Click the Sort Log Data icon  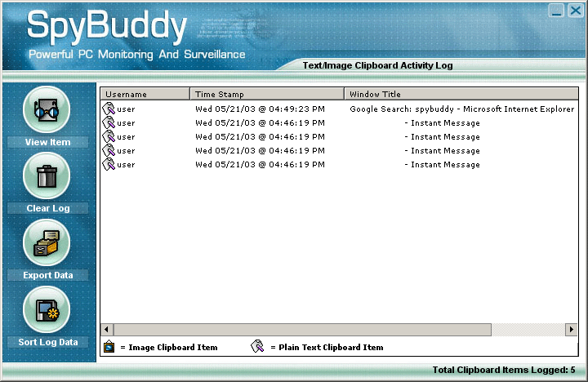pyautogui.click(x=47, y=309)
